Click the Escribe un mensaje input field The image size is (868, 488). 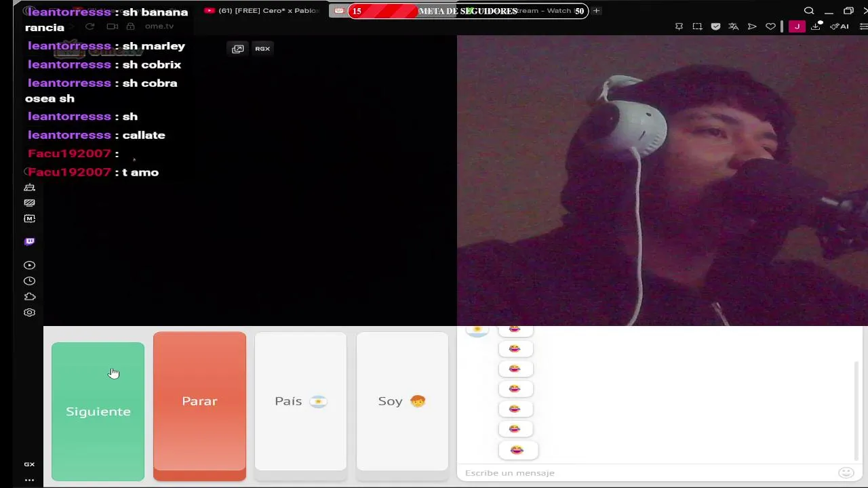(x=648, y=473)
